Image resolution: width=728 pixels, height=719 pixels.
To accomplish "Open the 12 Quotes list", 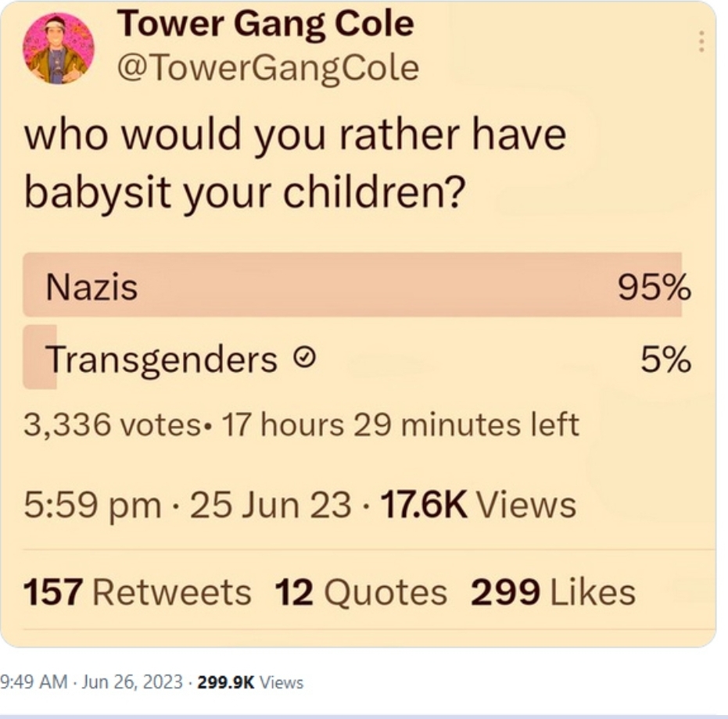I will click(360, 592).
